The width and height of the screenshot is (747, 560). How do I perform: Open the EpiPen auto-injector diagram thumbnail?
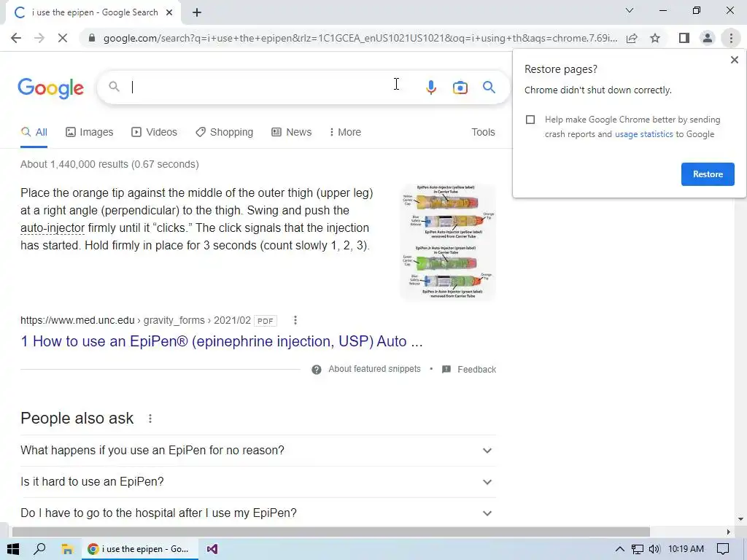449,242
